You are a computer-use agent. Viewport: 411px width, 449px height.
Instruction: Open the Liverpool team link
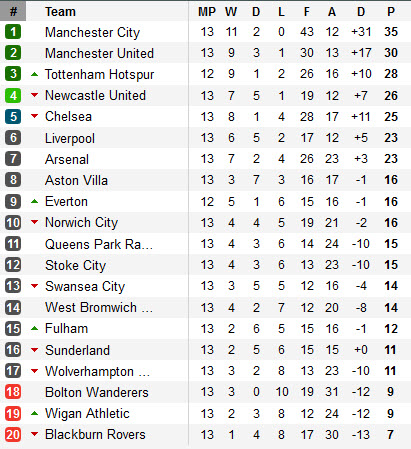(x=70, y=138)
